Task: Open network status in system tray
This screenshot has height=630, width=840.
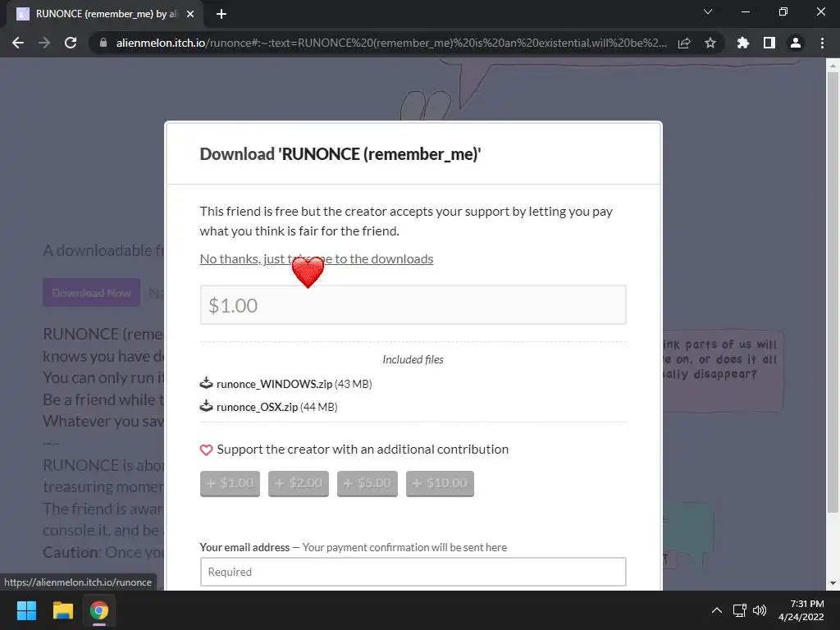Action: pyautogui.click(x=740, y=610)
